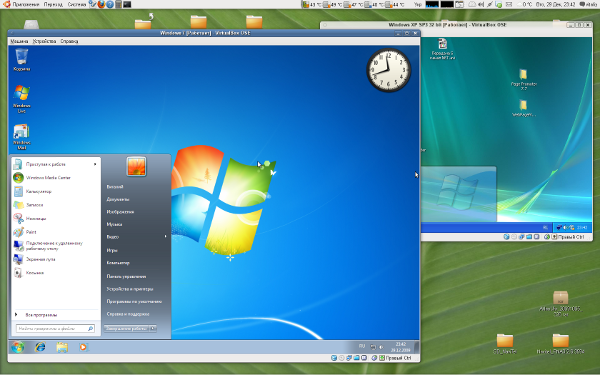Click the network icon in Windows 7 tray
The width and height of the screenshot is (600, 375).
click(x=373, y=347)
